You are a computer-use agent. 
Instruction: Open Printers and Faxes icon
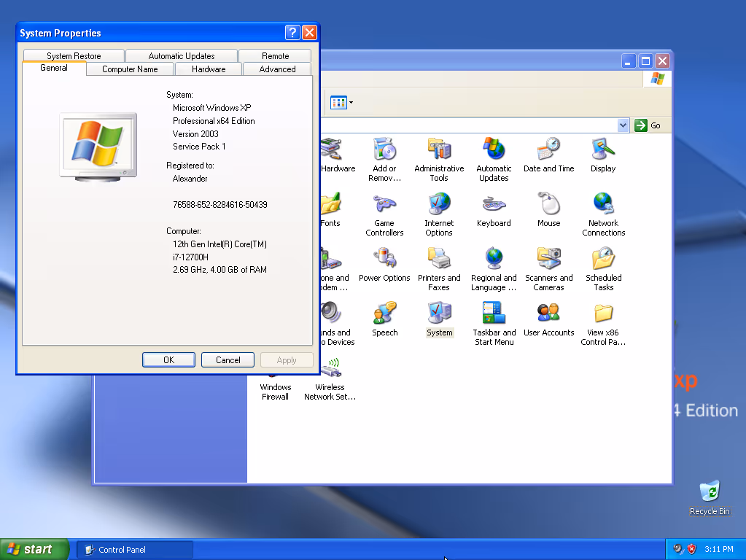[x=439, y=269]
